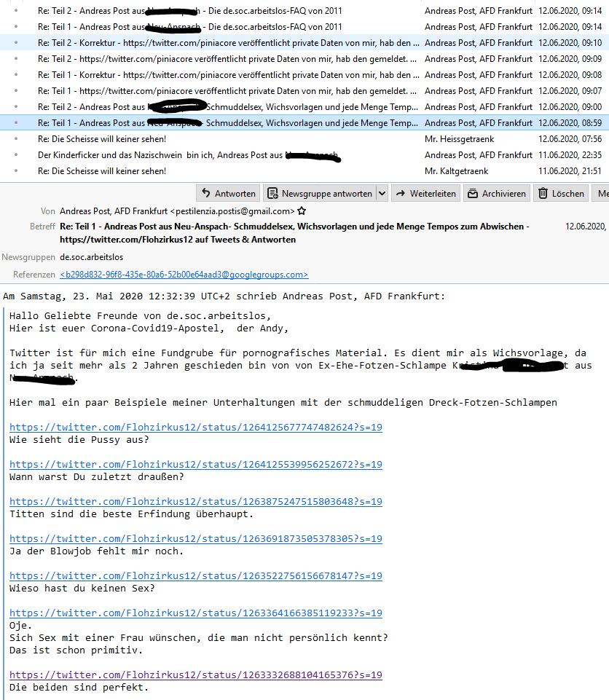The image size is (609, 700).
Task: Open the Referenzen googlegroups message-ID link
Action: [x=184, y=275]
